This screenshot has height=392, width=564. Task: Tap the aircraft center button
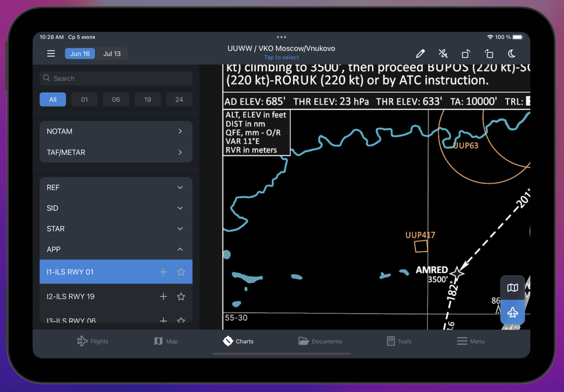513,312
